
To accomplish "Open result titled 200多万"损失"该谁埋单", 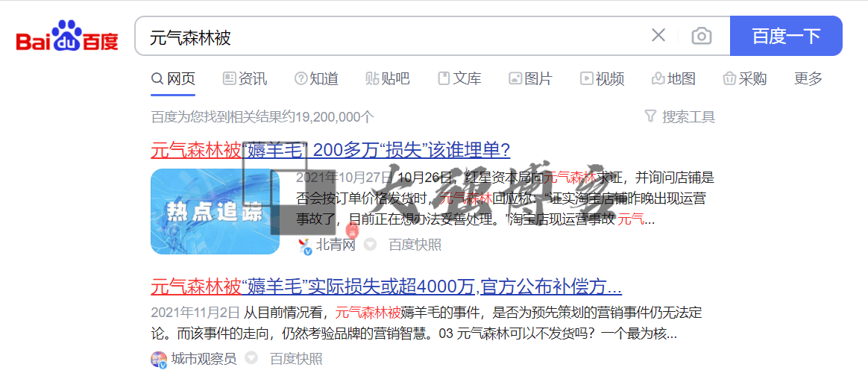I will pos(330,149).
